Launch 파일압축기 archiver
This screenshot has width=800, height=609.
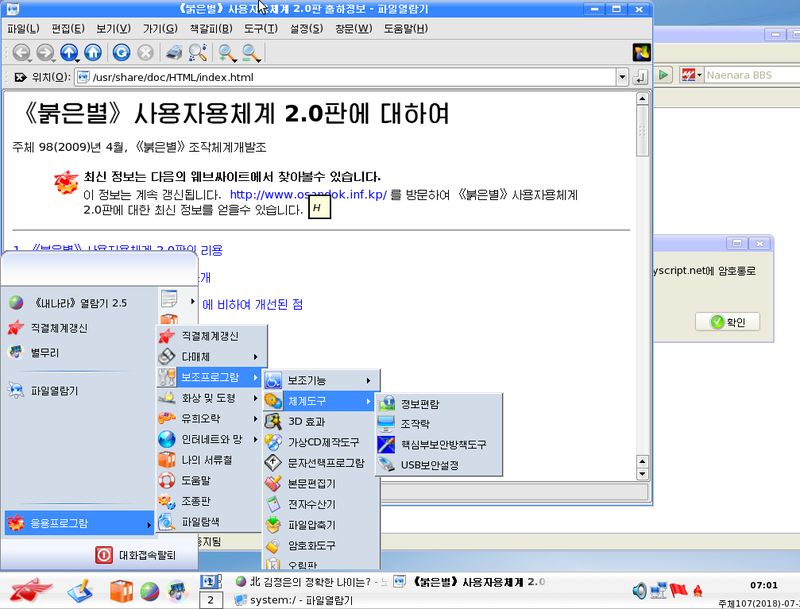coord(321,524)
